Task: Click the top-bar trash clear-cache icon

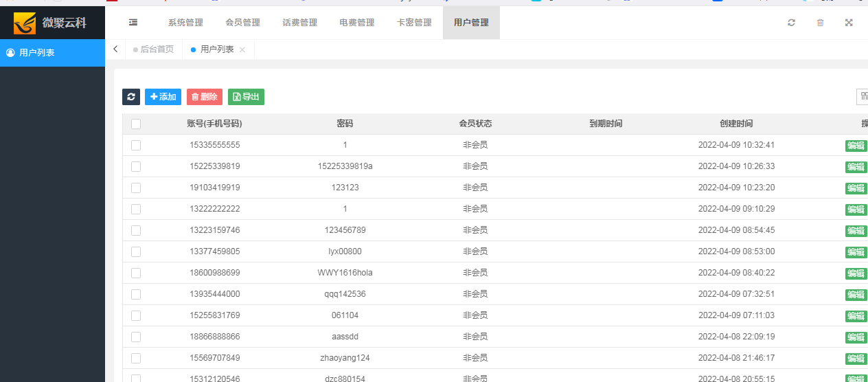Action: 820,23
